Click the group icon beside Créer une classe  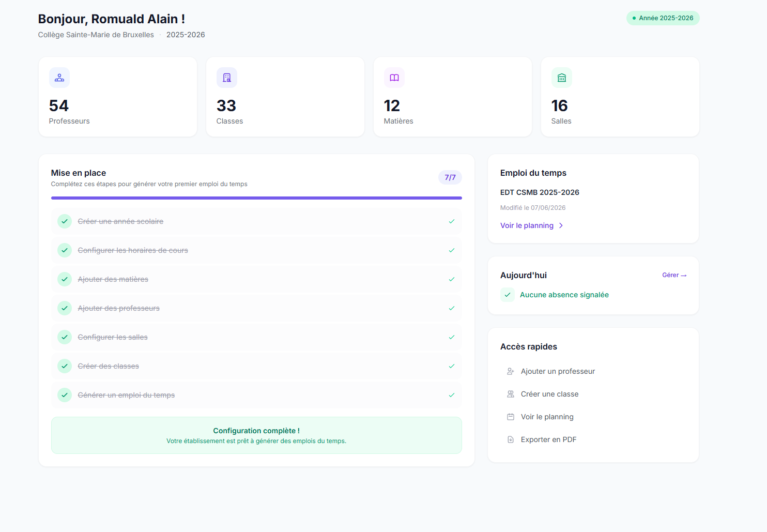511,394
